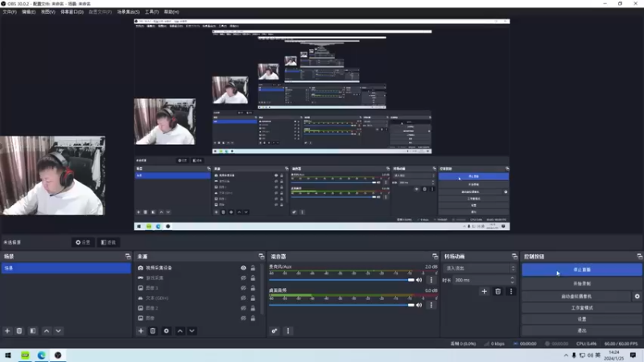Expand hidden system tray icons chevron

coord(566,356)
